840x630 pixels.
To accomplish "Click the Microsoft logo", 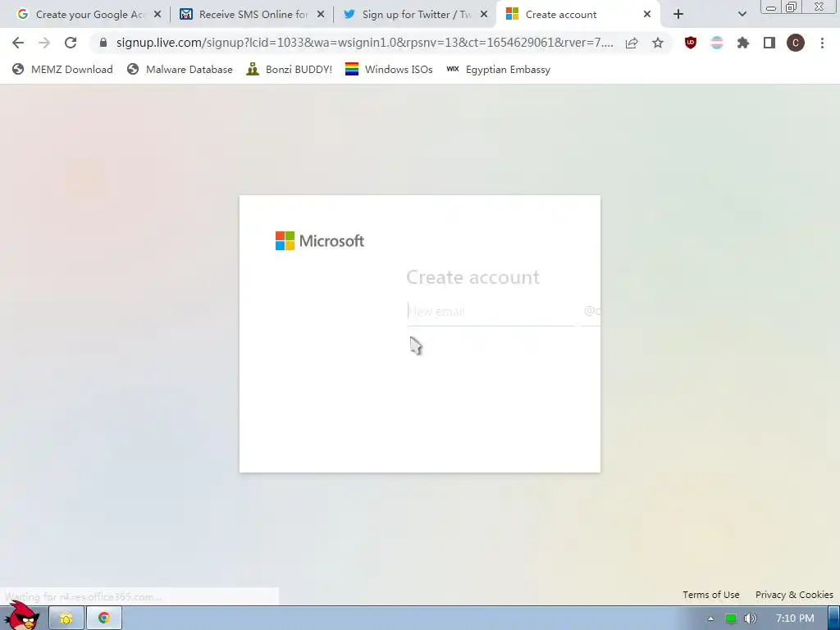I will (x=320, y=241).
